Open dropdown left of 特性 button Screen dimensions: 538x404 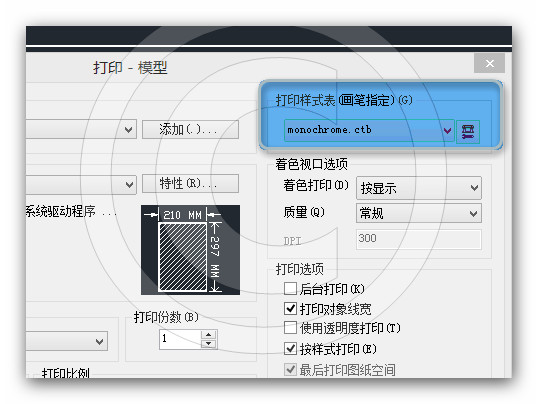pos(81,185)
